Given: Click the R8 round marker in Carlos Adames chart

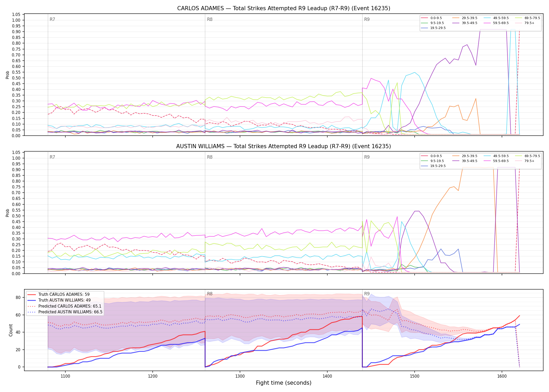Looking at the screenshot, I should (210, 19).
